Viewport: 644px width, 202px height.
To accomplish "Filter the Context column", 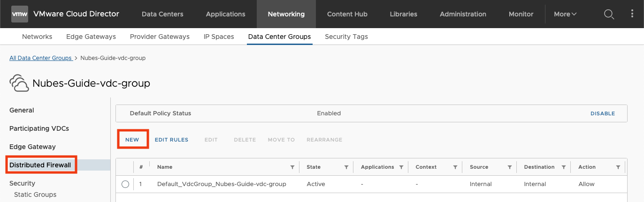I will click(455, 167).
